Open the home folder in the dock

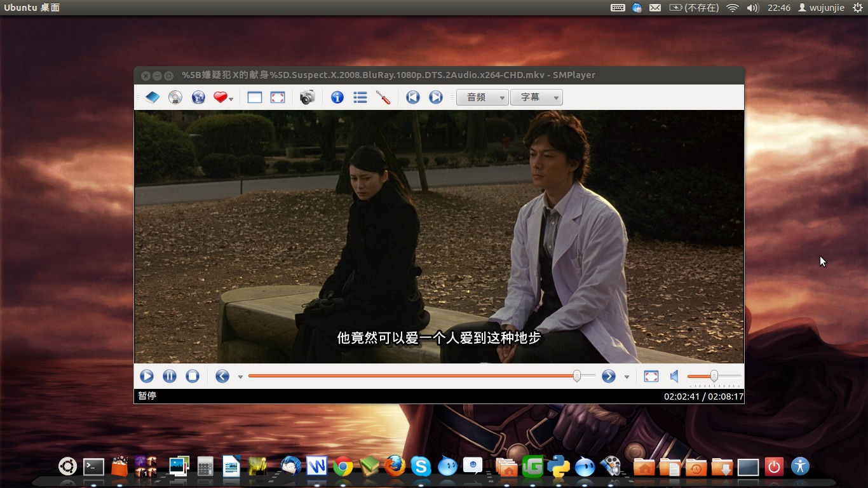click(x=644, y=467)
